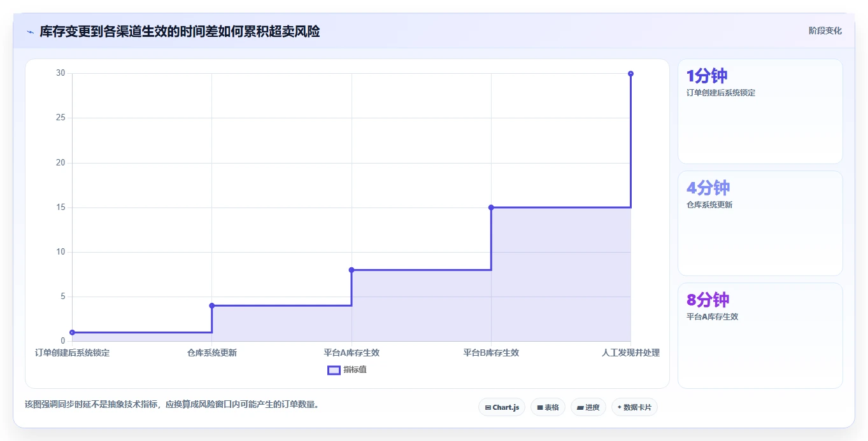Click data point at 平台B库存生效 value 15
The height and width of the screenshot is (441, 868).
click(491, 207)
